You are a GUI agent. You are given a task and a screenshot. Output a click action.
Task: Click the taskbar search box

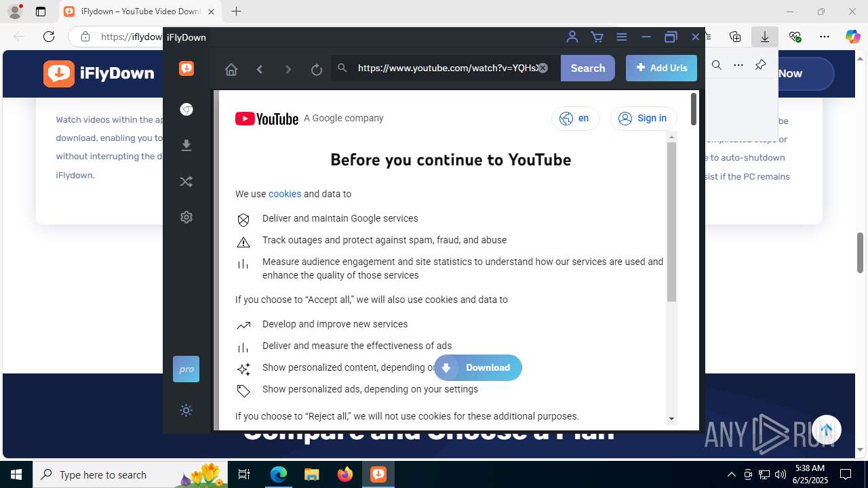129,474
